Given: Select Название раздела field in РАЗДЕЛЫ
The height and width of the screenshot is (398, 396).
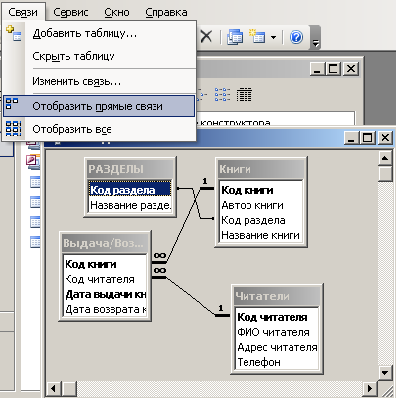Looking at the screenshot, I should pyautogui.click(x=130, y=205).
